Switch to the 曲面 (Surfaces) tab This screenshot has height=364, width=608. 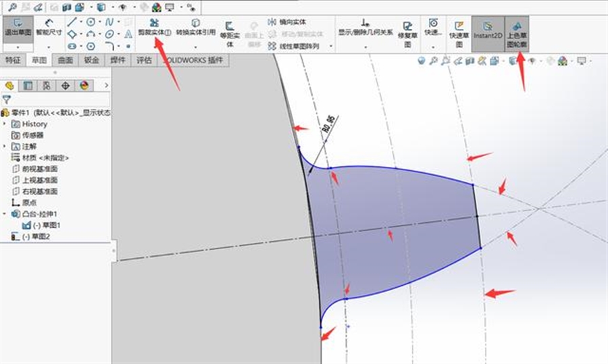point(65,60)
